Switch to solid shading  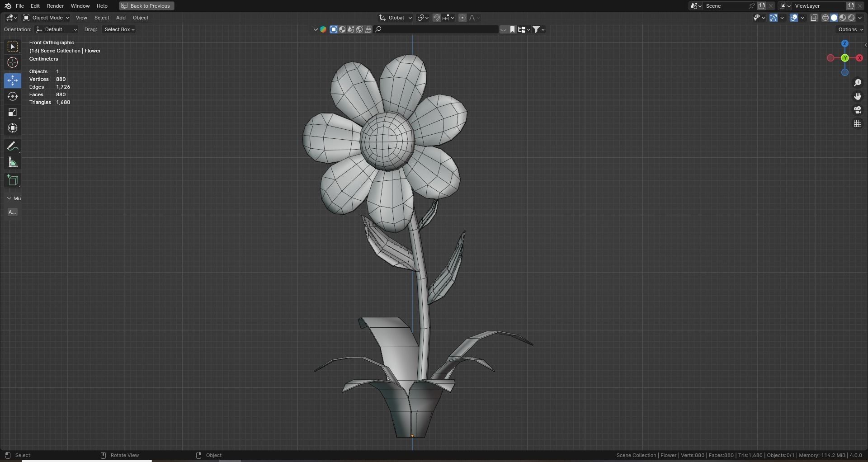point(834,18)
